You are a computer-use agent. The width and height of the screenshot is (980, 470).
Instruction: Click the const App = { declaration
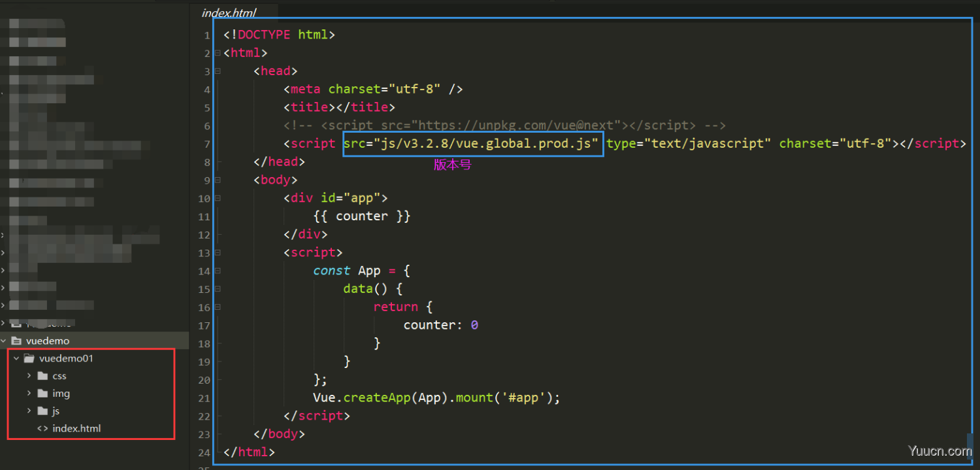coord(361,271)
